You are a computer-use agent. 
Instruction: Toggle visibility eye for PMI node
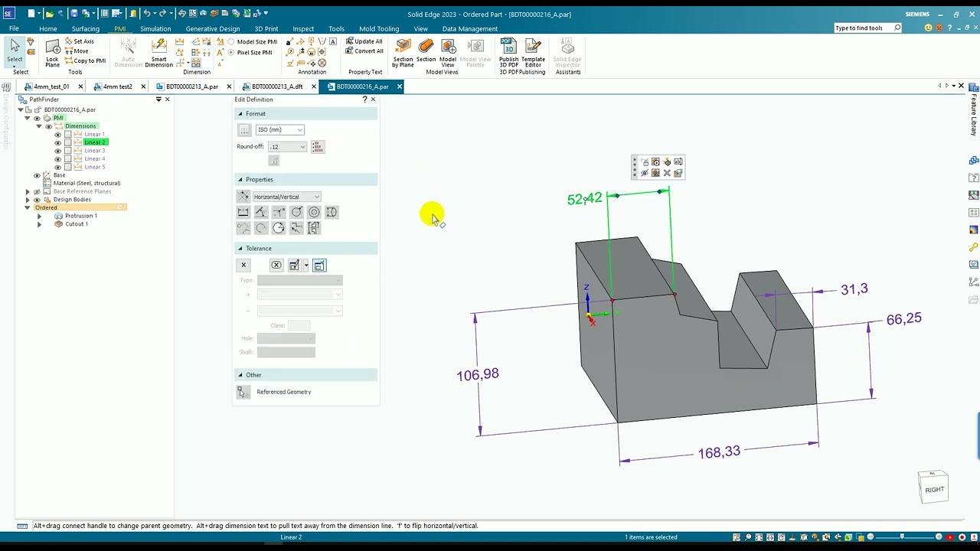tap(37, 118)
